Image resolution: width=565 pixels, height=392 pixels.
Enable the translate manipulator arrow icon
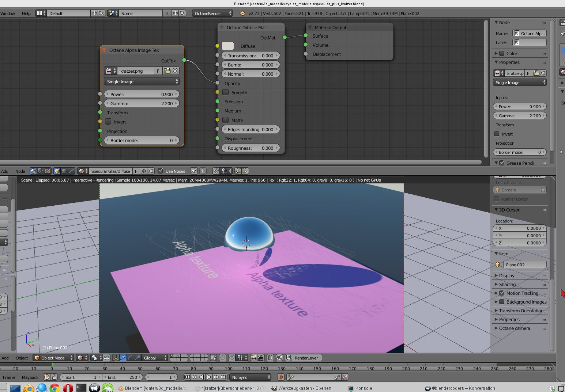[x=123, y=358]
